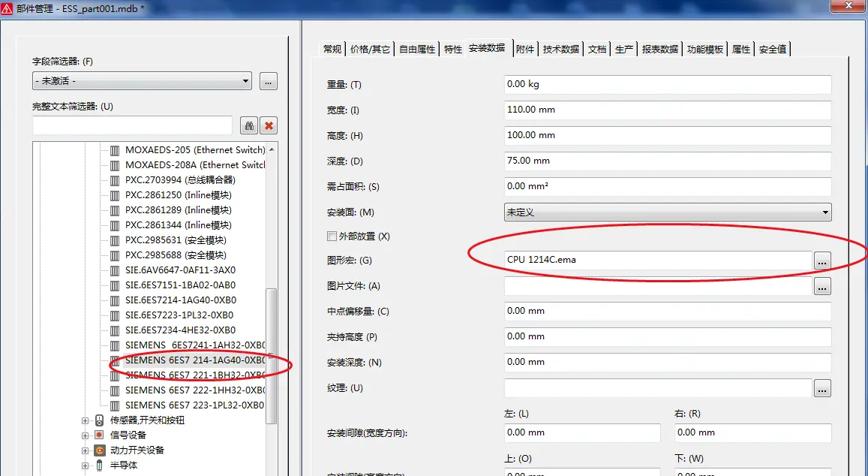Screen dimensions: 868x476
Task: Click the part icon beside PXC.2703994
Action: tap(115, 180)
